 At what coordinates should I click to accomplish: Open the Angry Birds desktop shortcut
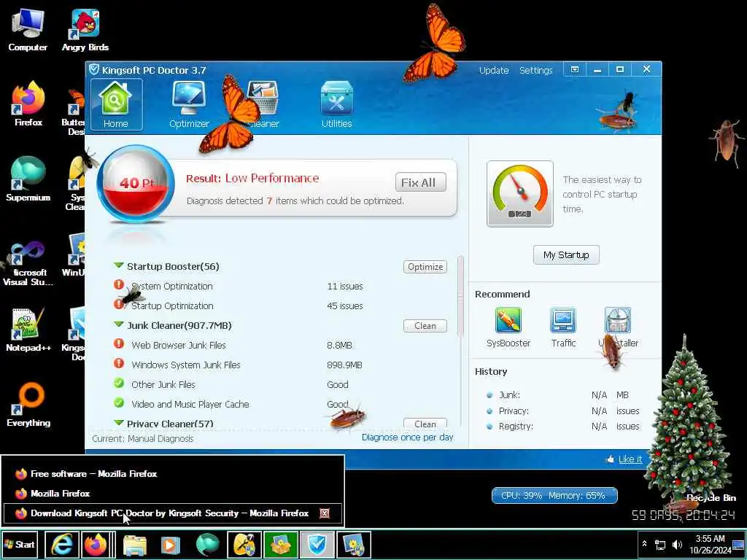pos(85,29)
